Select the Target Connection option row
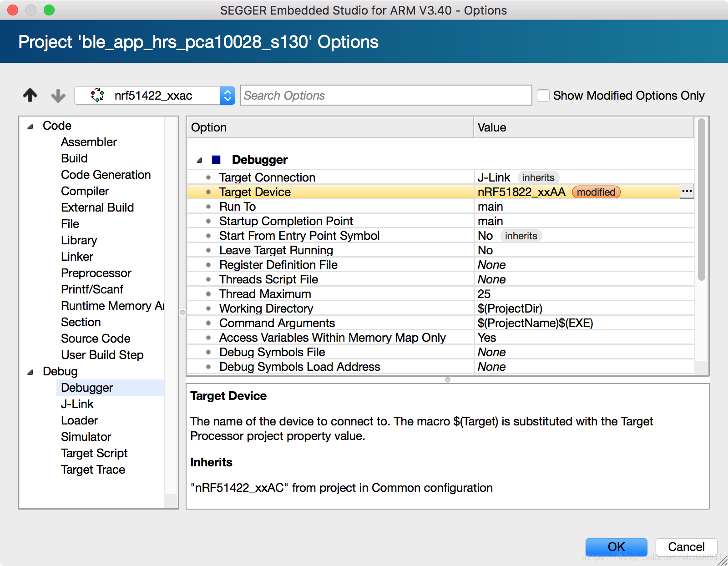Viewport: 728px width, 566px height. click(x=440, y=177)
